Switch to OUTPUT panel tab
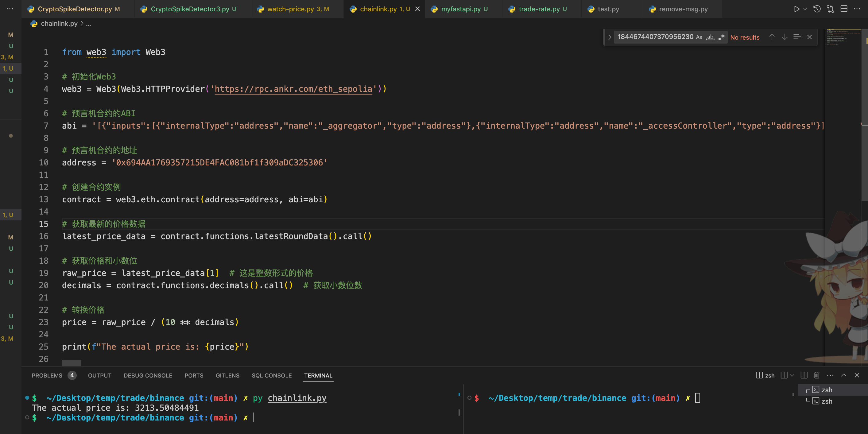This screenshot has height=434, width=868. (x=100, y=375)
